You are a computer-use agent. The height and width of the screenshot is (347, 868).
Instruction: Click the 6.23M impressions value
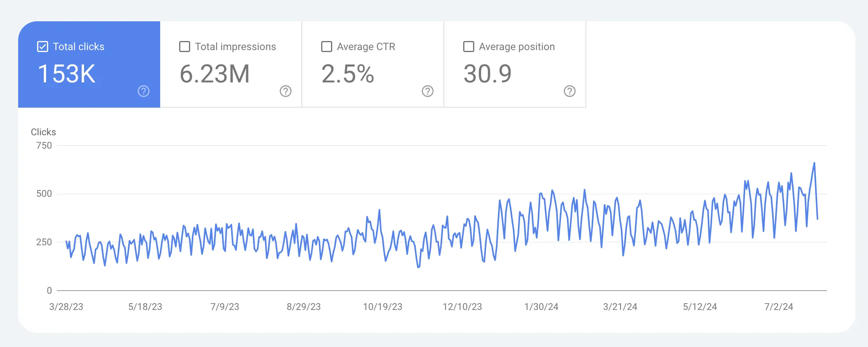point(215,74)
